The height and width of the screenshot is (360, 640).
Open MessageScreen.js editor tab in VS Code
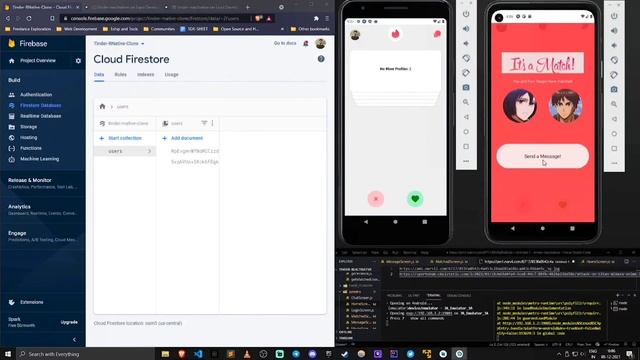[x=400, y=262]
